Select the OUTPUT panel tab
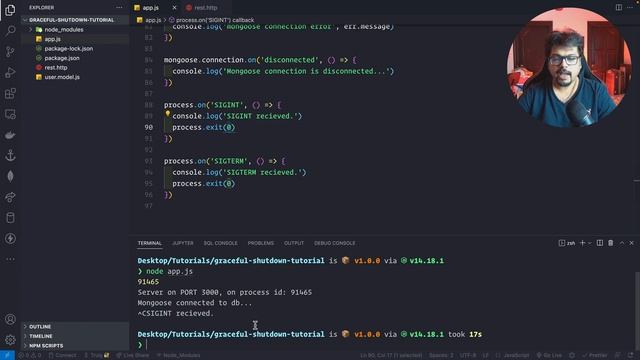The image size is (640, 360). [x=294, y=243]
